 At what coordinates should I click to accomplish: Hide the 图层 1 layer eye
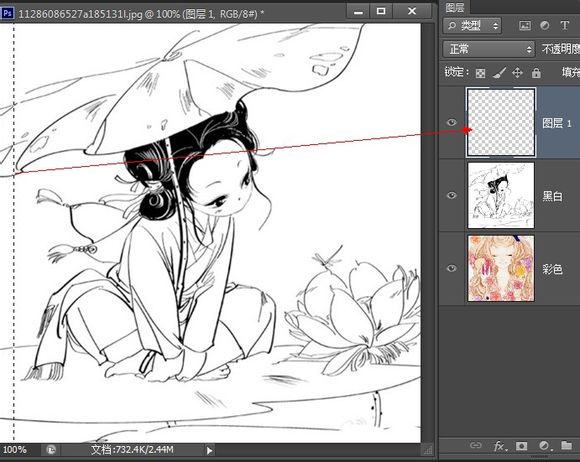tap(452, 122)
